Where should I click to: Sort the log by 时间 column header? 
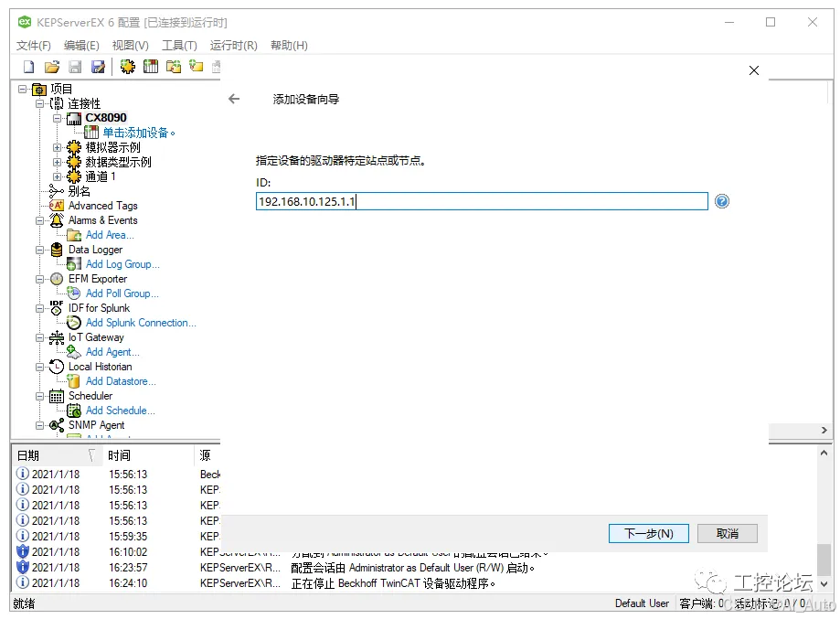click(x=147, y=455)
